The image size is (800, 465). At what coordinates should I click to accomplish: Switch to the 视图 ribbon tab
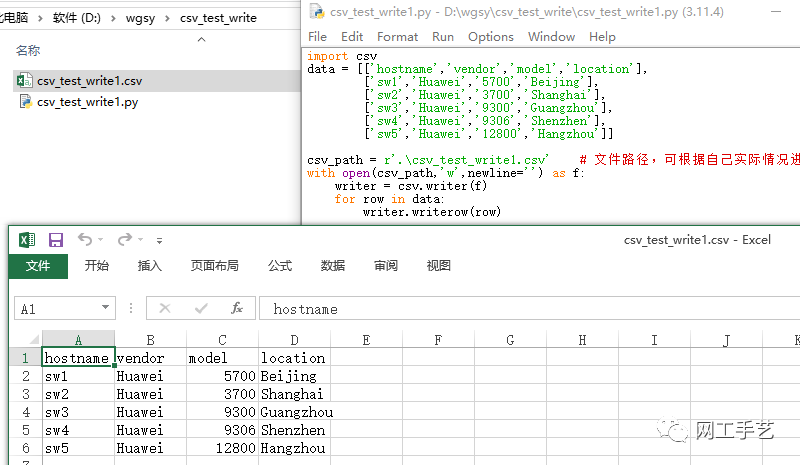439,266
